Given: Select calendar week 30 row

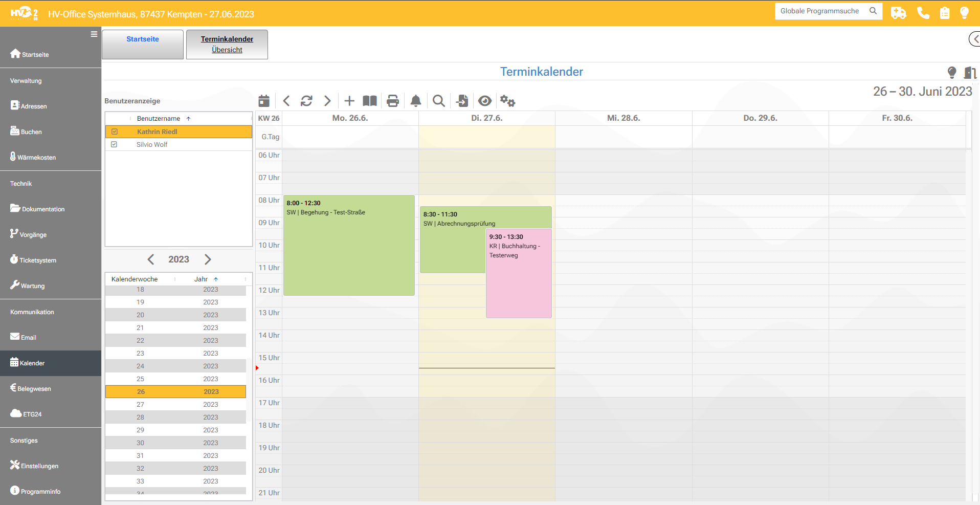Looking at the screenshot, I should pyautogui.click(x=175, y=443).
